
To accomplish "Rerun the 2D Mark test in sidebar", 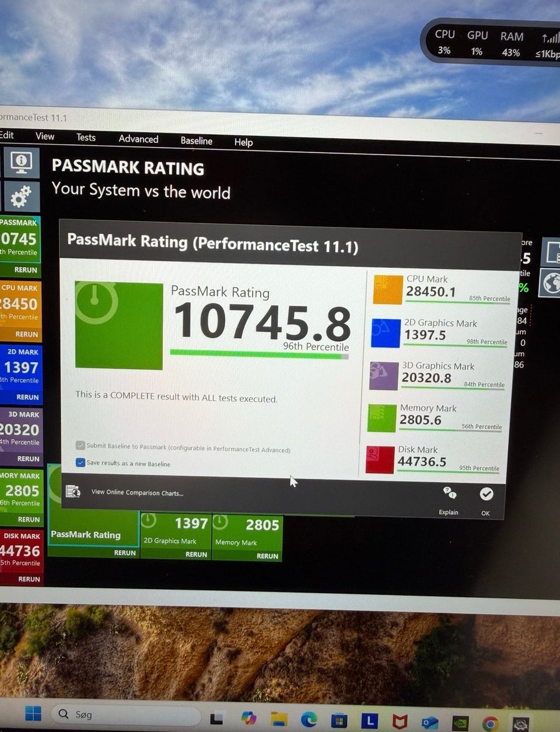I will pyautogui.click(x=27, y=397).
